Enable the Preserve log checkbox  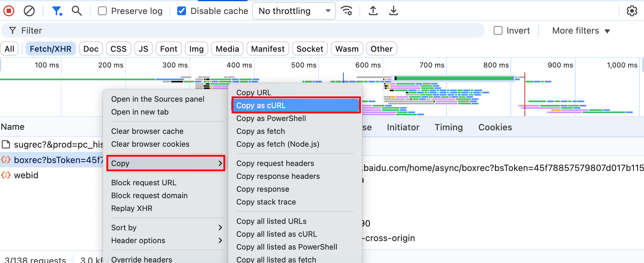102,11
